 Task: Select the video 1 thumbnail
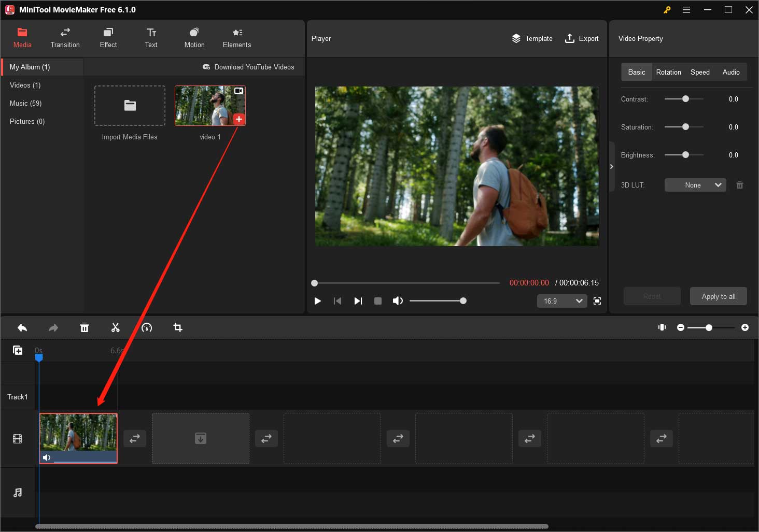[x=210, y=105]
